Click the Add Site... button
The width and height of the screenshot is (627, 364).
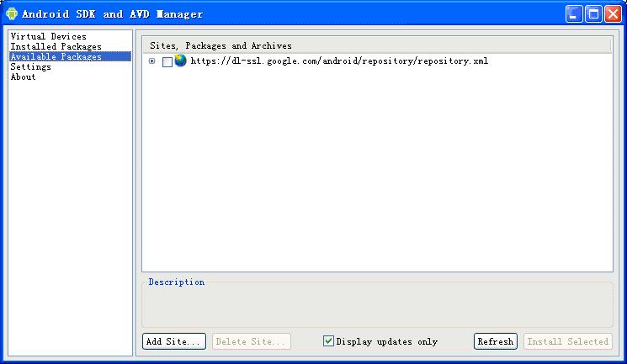pyautogui.click(x=174, y=341)
